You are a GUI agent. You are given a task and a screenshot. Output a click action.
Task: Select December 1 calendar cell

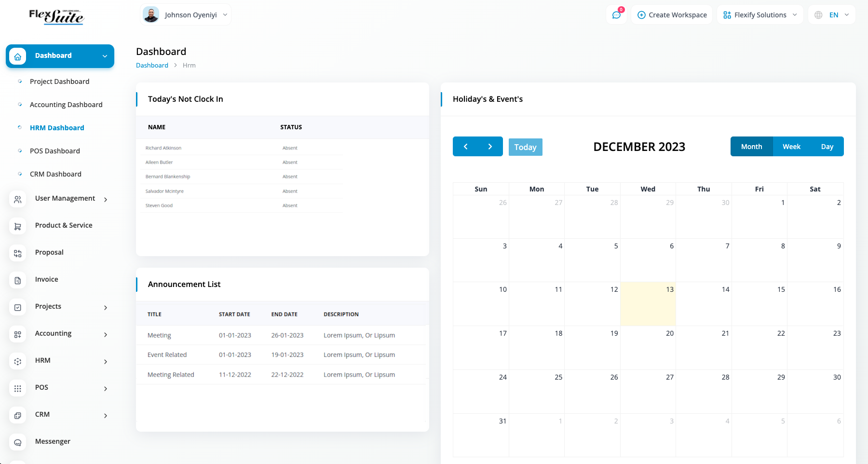[x=759, y=217]
